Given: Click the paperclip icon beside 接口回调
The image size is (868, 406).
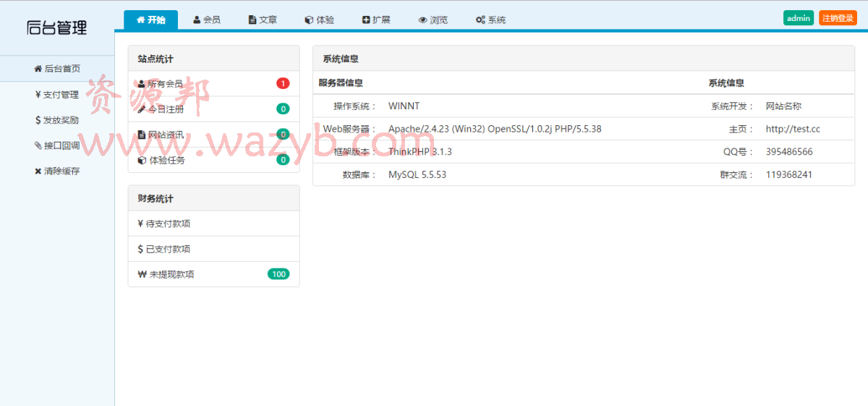Looking at the screenshot, I should point(38,145).
